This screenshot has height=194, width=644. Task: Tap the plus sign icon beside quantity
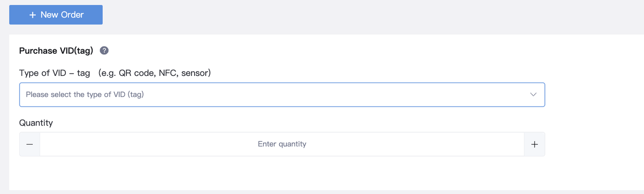(x=534, y=144)
